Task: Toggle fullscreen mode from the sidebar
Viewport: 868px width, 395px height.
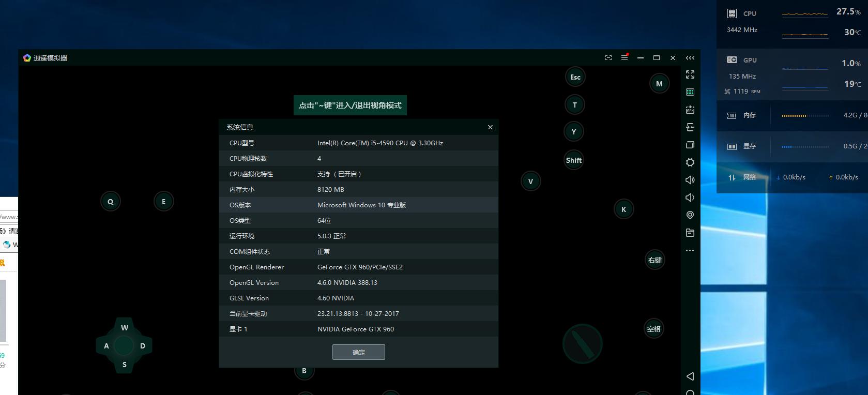Action: click(690, 74)
